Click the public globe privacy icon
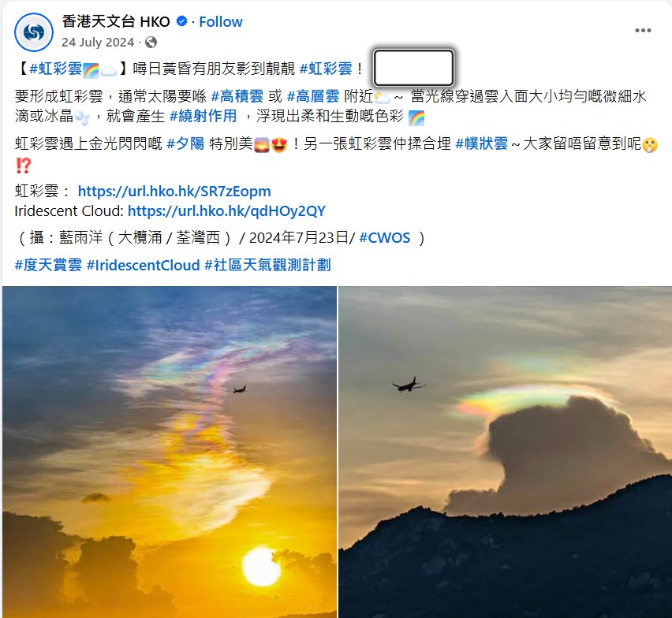This screenshot has height=618, width=672. (151, 42)
